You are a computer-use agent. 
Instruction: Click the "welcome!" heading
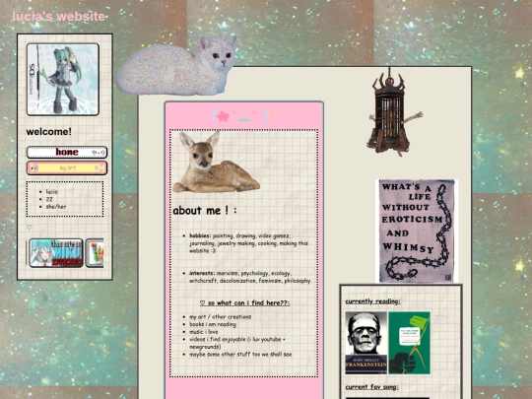tap(49, 132)
